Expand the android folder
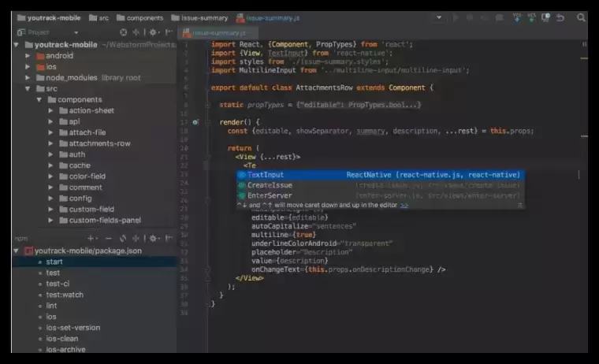 (x=28, y=56)
